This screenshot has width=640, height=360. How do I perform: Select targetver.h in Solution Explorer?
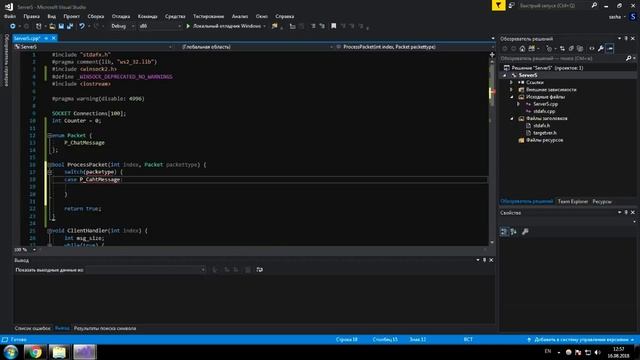tap(544, 133)
